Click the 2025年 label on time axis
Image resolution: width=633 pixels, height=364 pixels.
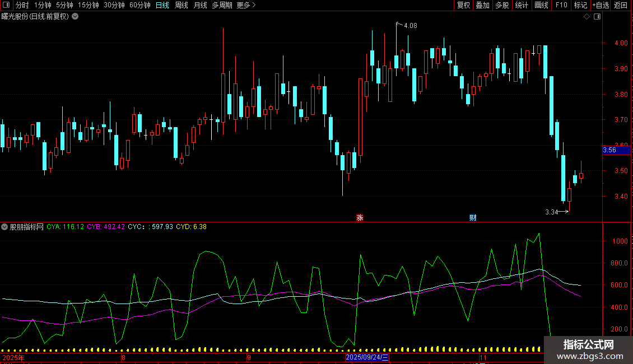pos(13,357)
